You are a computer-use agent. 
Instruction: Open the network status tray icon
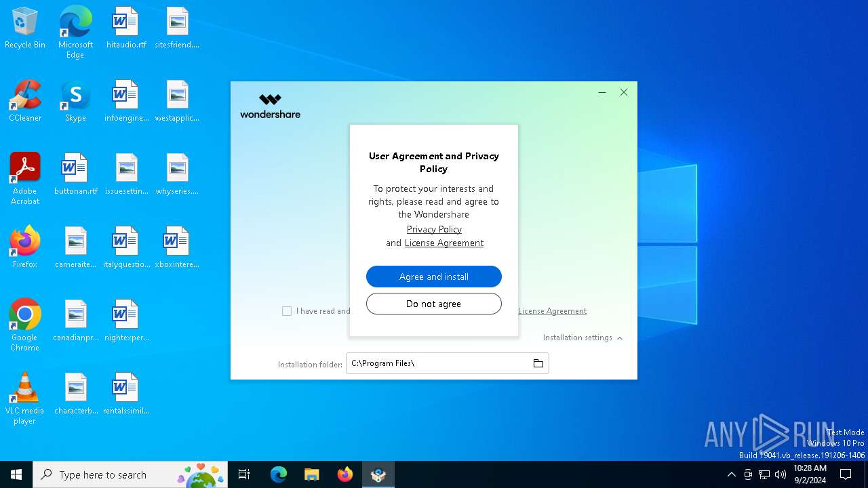click(x=764, y=474)
